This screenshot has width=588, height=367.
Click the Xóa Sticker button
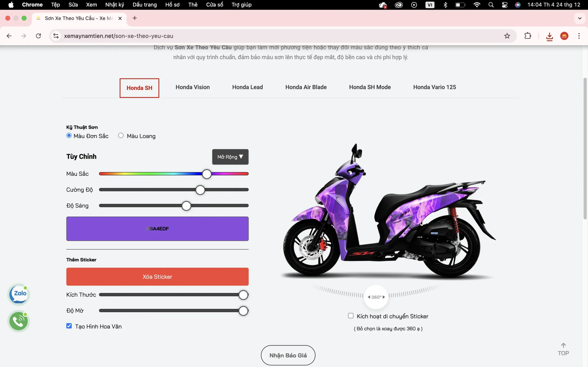157,276
